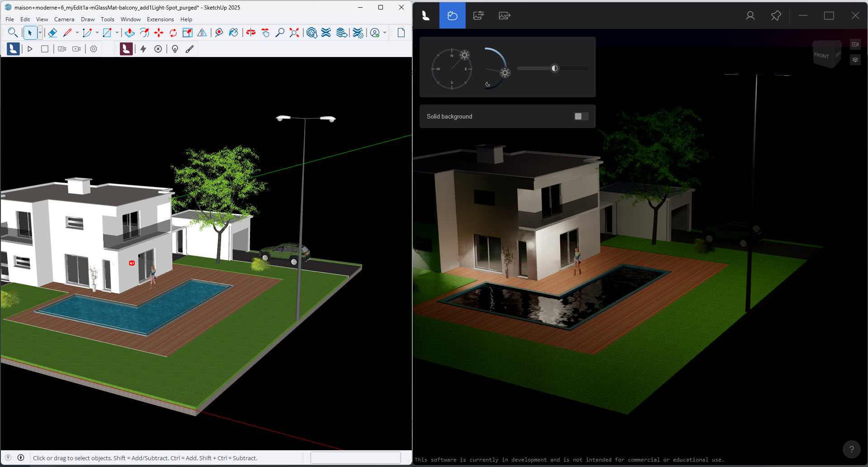
Task: Expand the Shapes tool dropdown
Action: click(x=117, y=33)
